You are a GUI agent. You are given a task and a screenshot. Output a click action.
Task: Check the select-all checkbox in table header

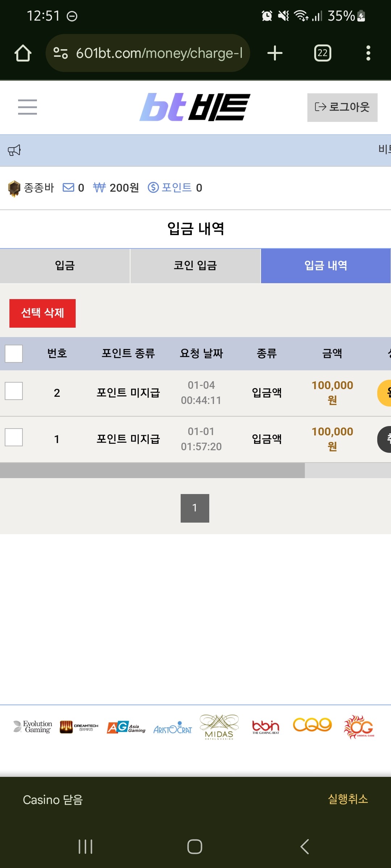(14, 353)
